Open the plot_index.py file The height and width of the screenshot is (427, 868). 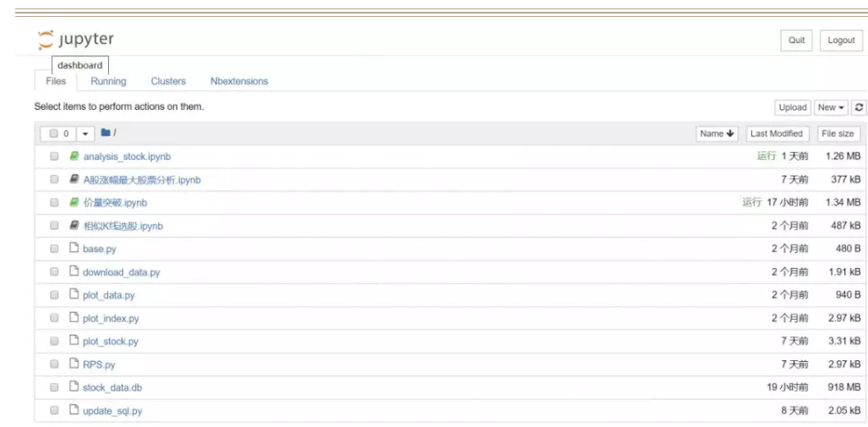pos(111,319)
